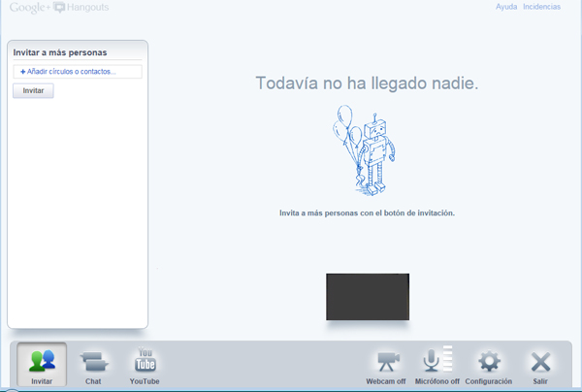Open Configuración gear settings

pos(489,361)
